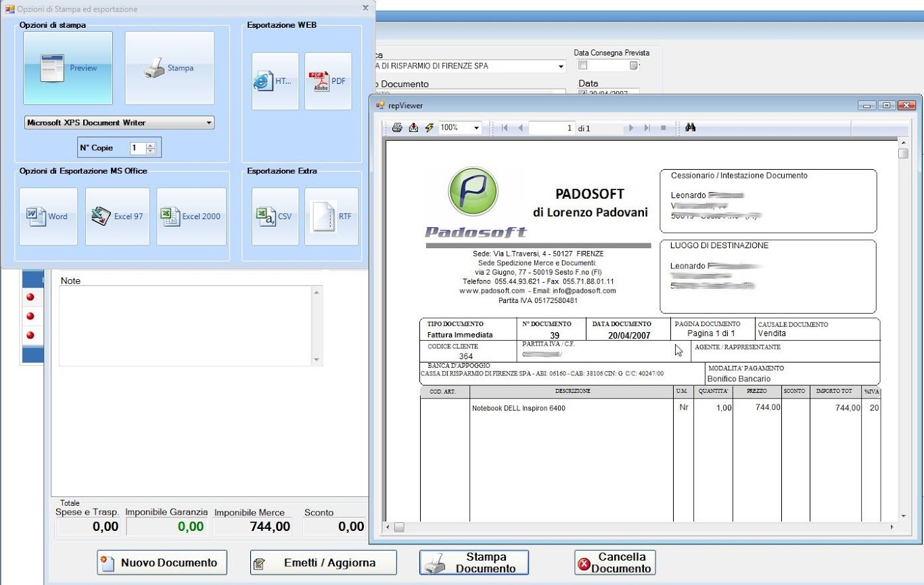Export the document as CSV
924x585 pixels.
[275, 216]
